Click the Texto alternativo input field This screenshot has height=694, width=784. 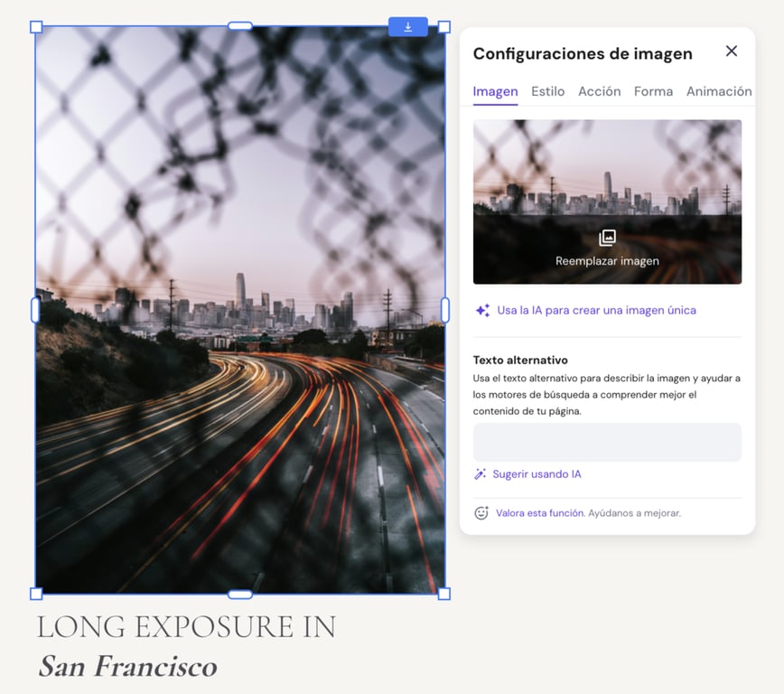click(x=606, y=442)
